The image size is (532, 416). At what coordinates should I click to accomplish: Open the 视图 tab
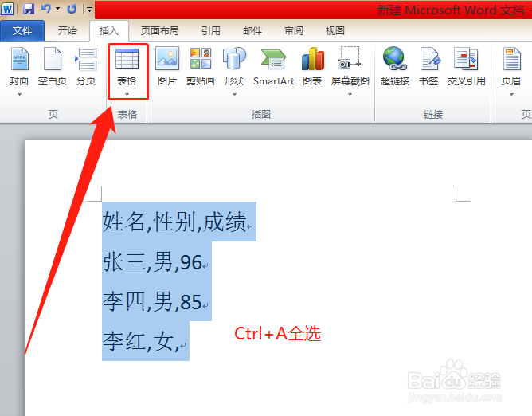coord(335,30)
